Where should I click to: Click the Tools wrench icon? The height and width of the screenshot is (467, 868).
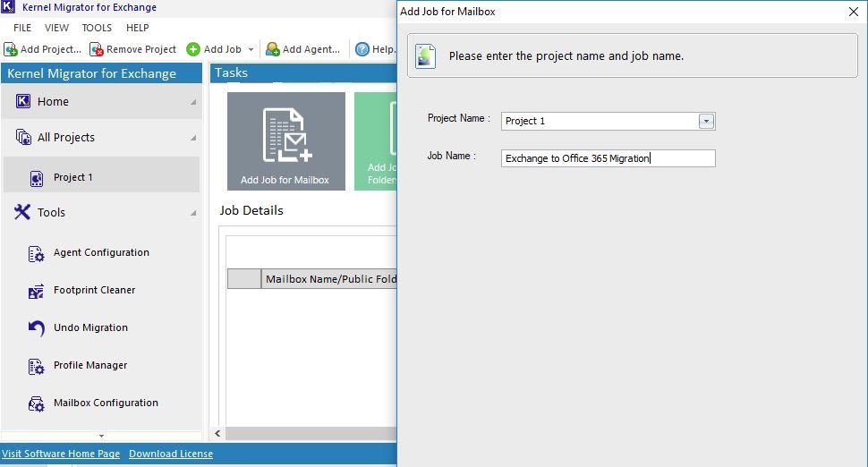tap(22, 212)
